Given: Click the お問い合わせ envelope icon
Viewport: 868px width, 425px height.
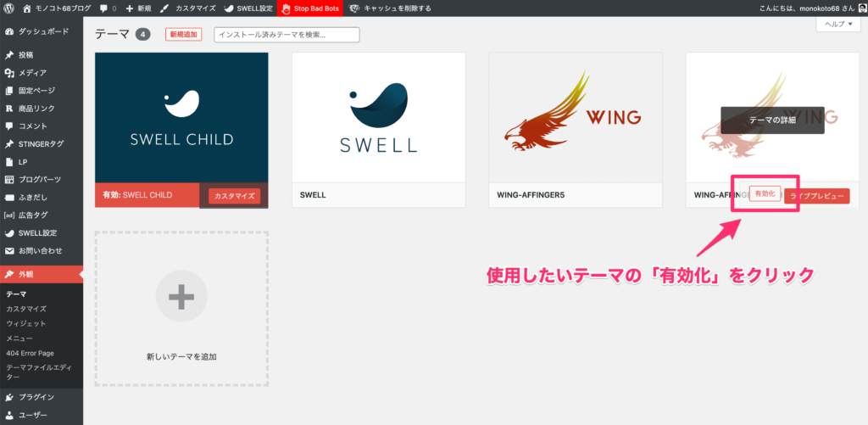Looking at the screenshot, I should click(9, 250).
